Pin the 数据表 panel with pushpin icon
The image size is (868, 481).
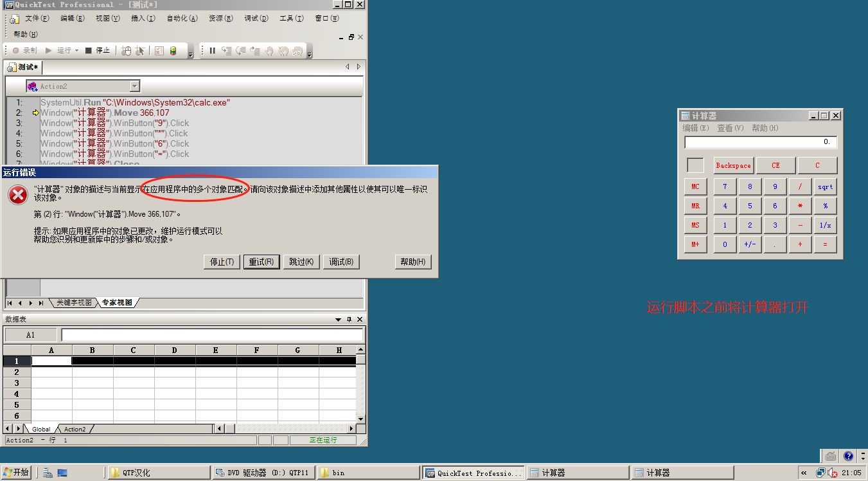[x=350, y=320]
